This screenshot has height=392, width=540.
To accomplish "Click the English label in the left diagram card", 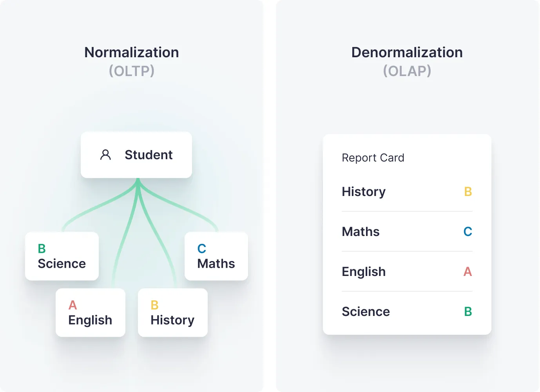I will 90,320.
